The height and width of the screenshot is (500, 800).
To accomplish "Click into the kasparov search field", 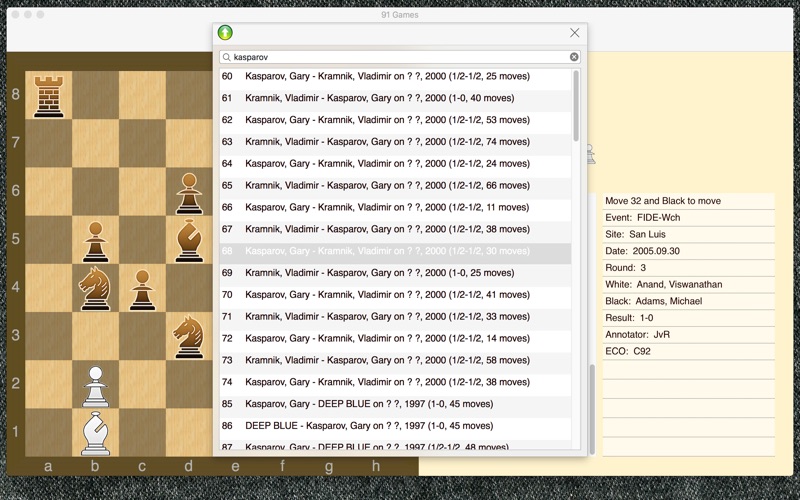I will click(x=399, y=57).
